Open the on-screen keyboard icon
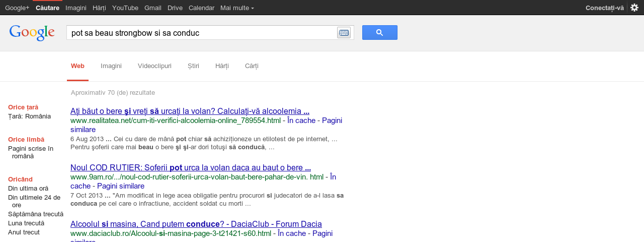Viewport: 644px width, 242px height. click(x=344, y=33)
